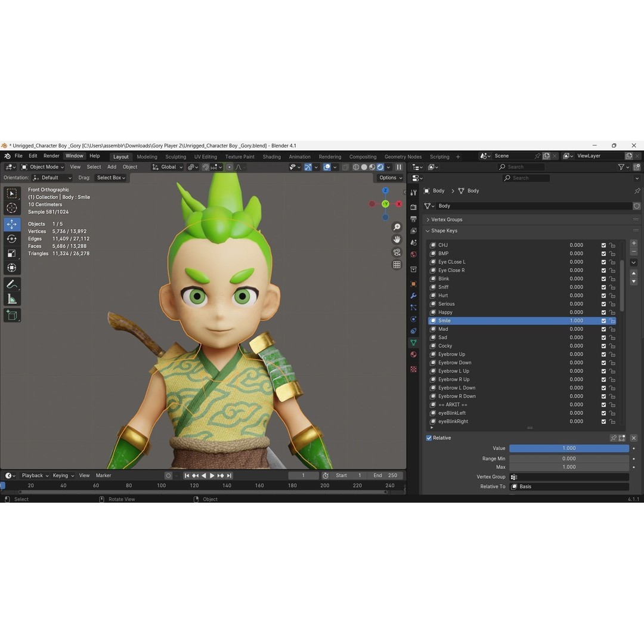Select the Sad shape key row
The image size is (644, 644).
(x=522, y=338)
